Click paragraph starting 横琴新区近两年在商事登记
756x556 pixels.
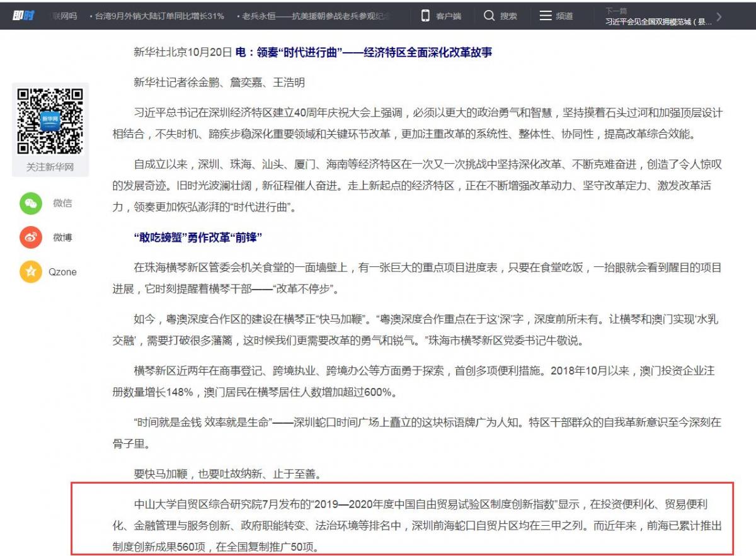tap(415, 382)
